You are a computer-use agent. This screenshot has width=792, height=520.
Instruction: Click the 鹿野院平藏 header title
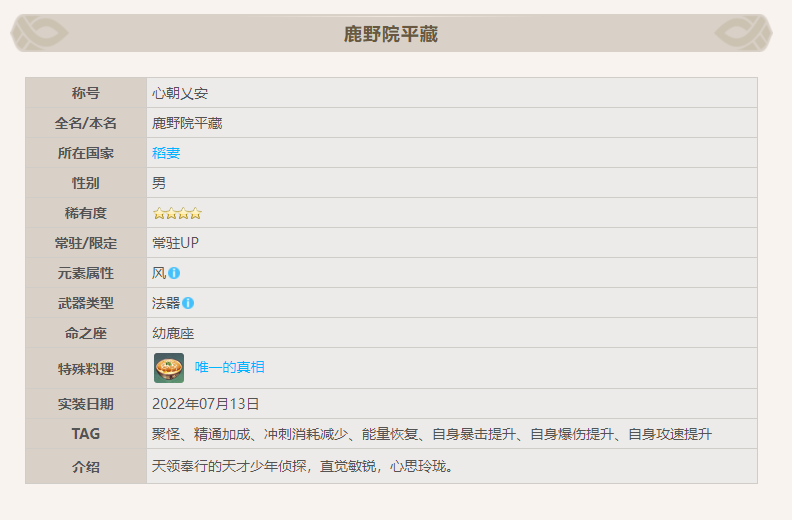click(391, 34)
